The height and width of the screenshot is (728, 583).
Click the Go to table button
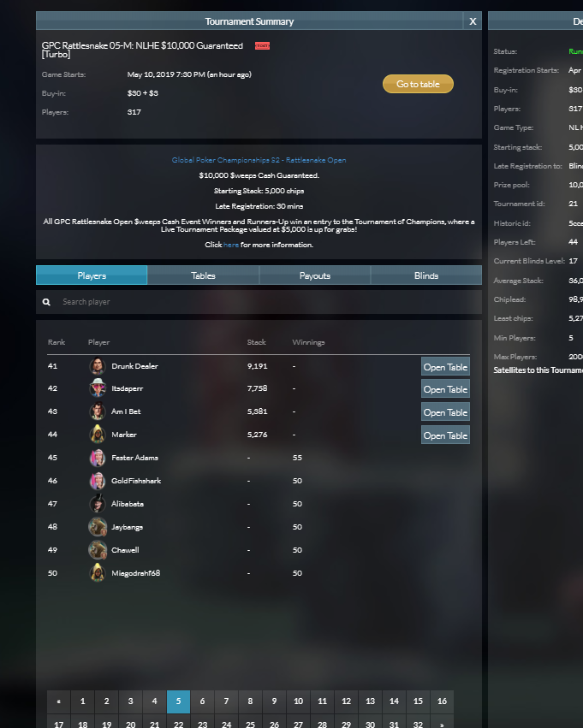tap(418, 84)
